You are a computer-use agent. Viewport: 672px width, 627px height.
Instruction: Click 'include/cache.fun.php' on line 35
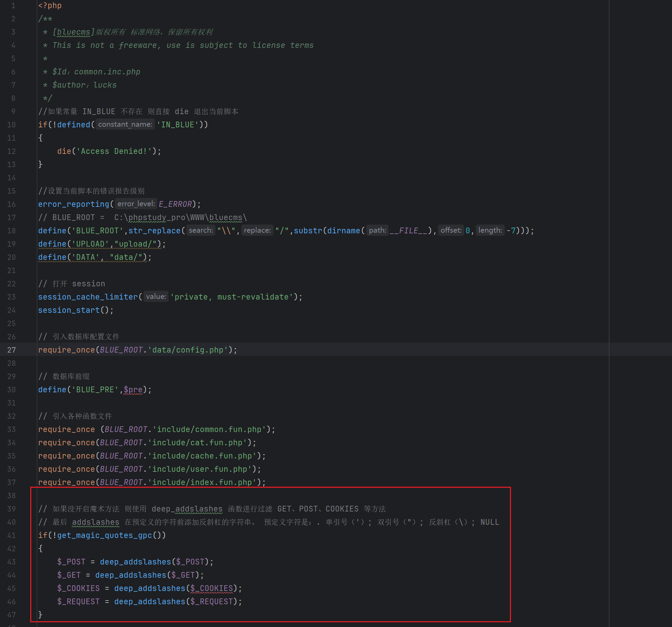coord(202,456)
